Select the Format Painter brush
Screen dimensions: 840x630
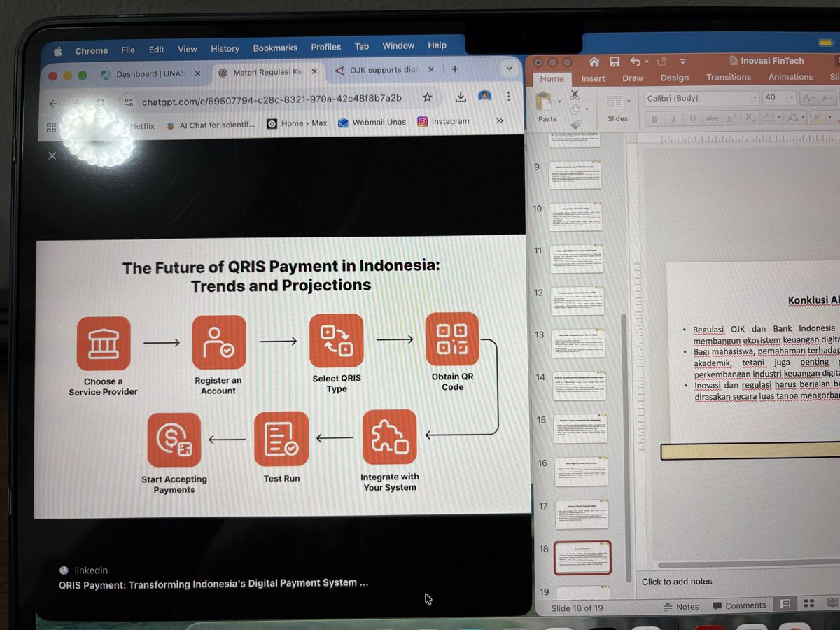coord(575,125)
